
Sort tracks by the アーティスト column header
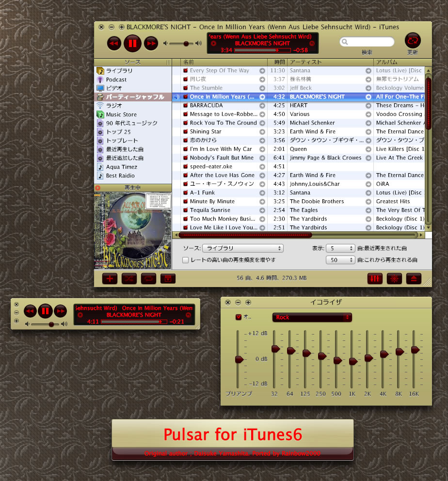pos(330,62)
